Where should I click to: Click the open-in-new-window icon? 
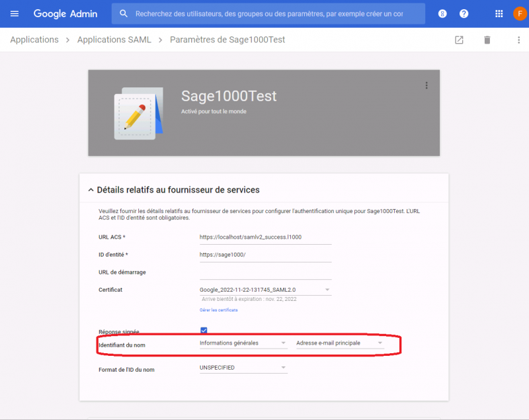[x=459, y=40]
